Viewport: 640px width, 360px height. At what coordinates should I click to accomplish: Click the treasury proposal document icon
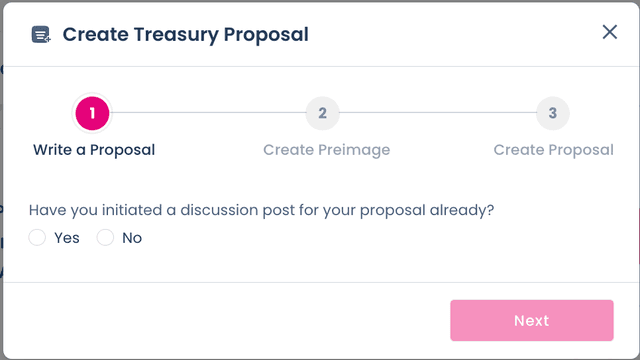click(x=41, y=34)
